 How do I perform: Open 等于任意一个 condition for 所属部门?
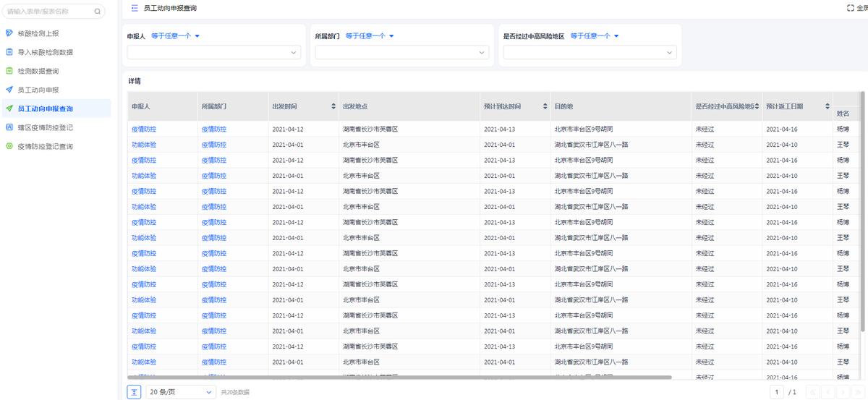370,35
